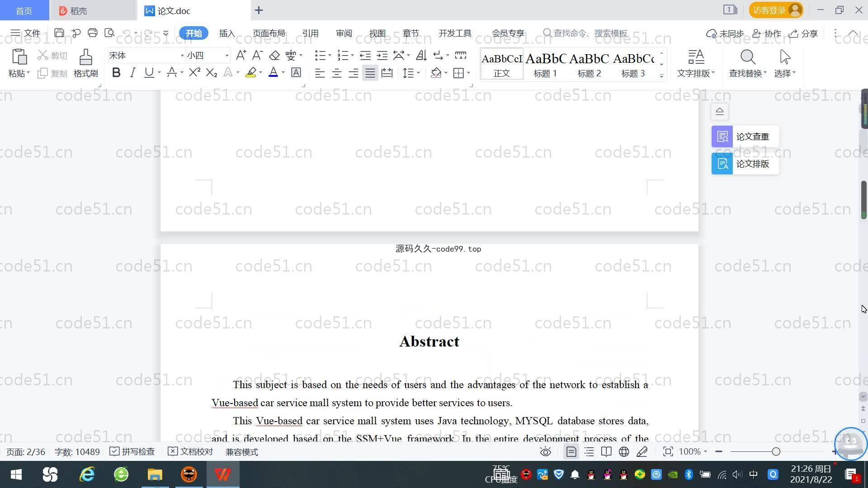Increase paragraph indent
The image size is (868, 488).
[x=382, y=56]
